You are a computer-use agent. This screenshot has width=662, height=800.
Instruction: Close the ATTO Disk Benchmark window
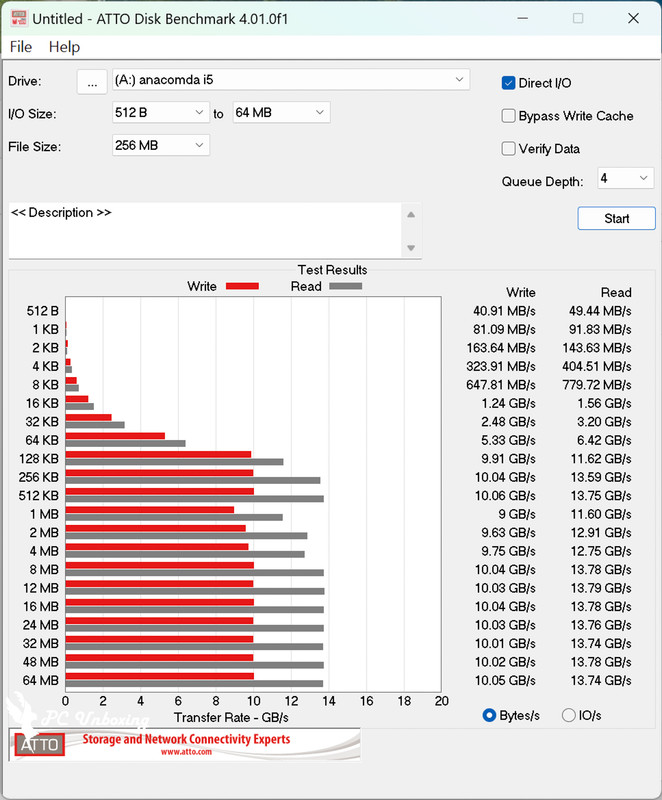633,18
